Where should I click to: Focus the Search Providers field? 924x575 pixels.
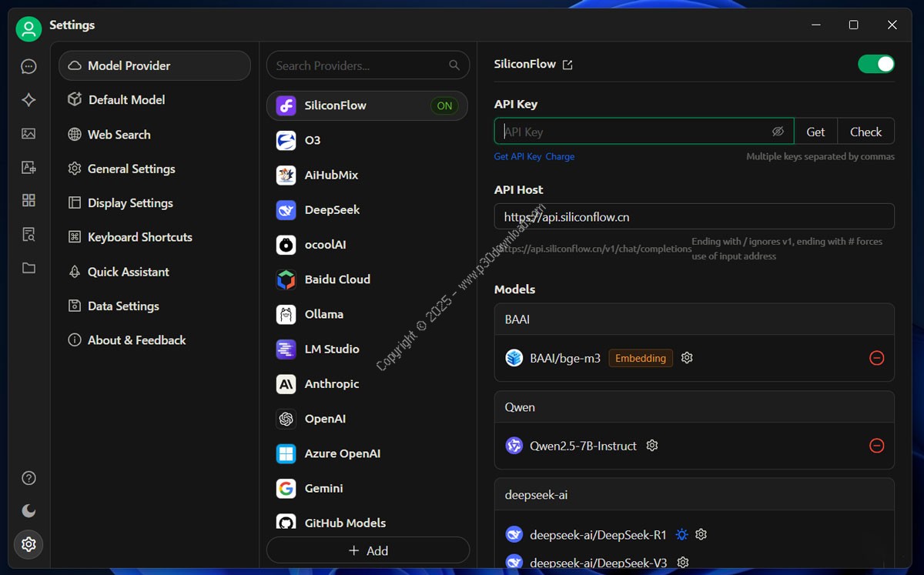(x=368, y=65)
